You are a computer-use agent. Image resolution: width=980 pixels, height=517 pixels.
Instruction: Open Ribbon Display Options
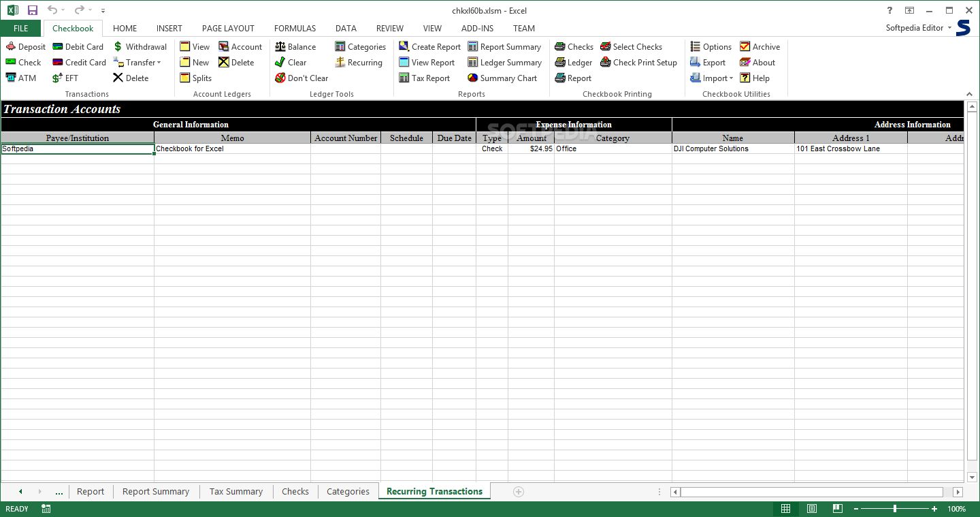[x=909, y=10]
